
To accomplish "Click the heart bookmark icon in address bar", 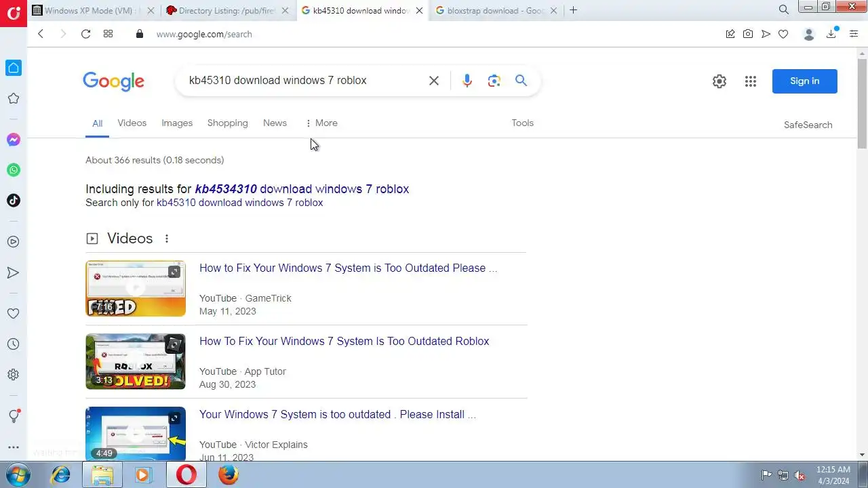I will point(783,34).
